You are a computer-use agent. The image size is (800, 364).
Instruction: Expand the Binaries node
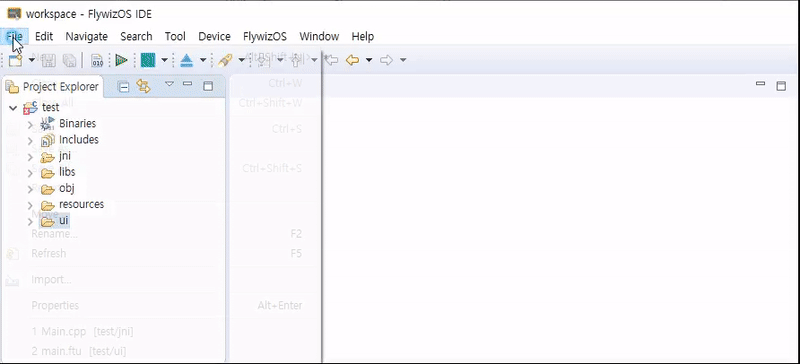[30, 124]
